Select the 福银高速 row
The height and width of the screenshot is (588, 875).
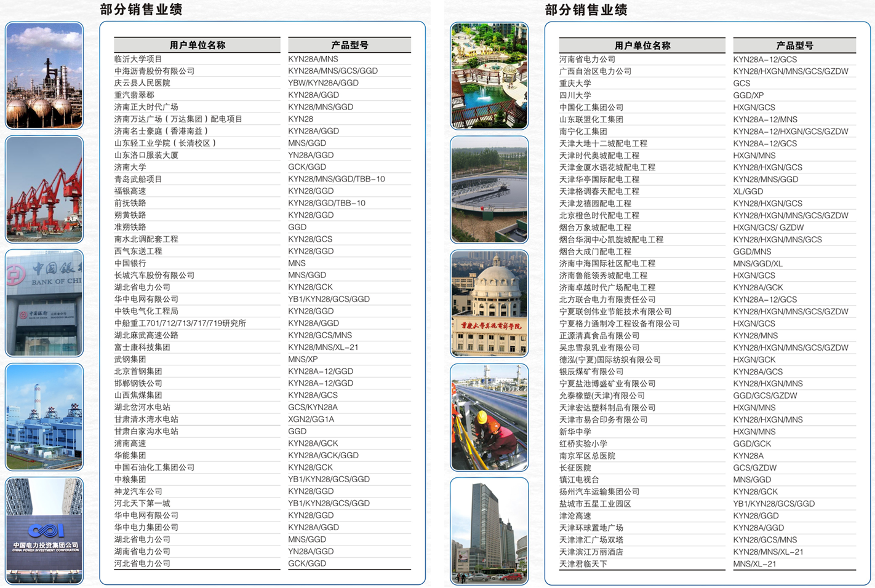click(262, 191)
